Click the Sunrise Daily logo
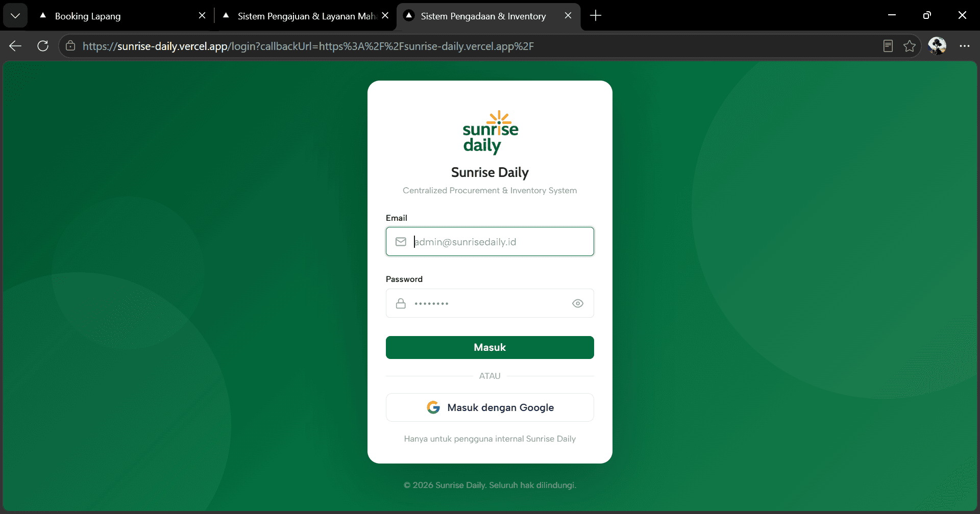The image size is (980, 514). click(490, 133)
